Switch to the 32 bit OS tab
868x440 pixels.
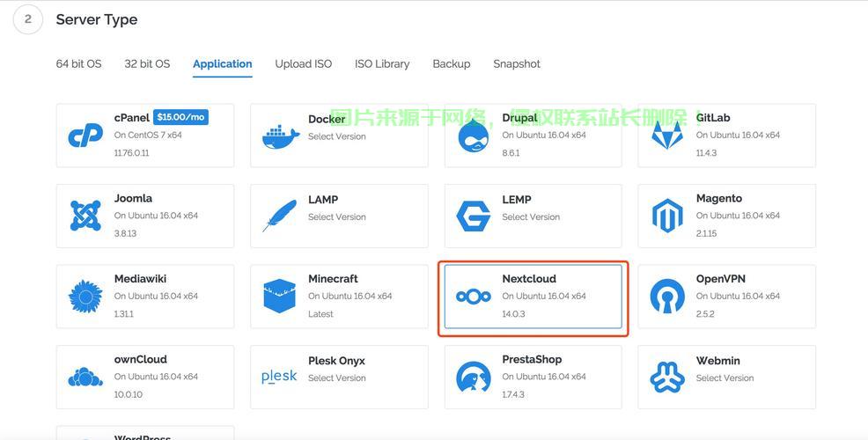click(147, 63)
